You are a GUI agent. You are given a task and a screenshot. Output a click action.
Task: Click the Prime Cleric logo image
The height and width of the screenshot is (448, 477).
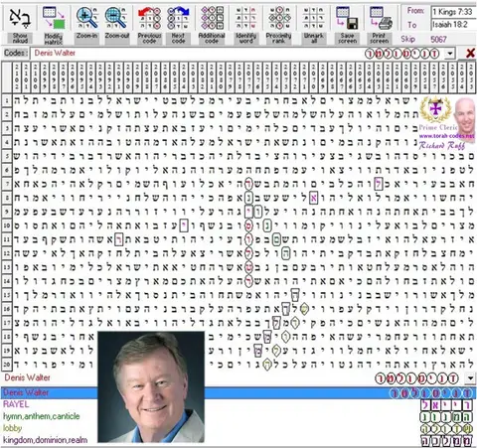pos(435,110)
